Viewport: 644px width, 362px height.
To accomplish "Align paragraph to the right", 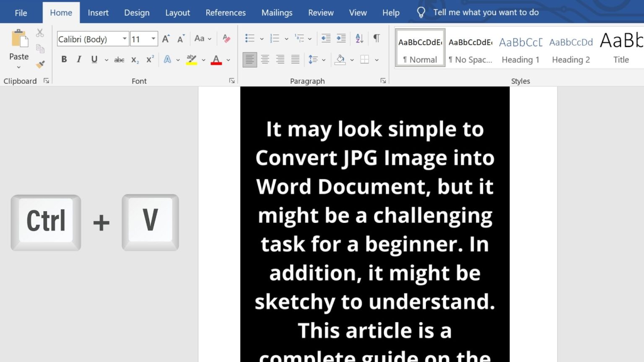I will [x=280, y=59].
